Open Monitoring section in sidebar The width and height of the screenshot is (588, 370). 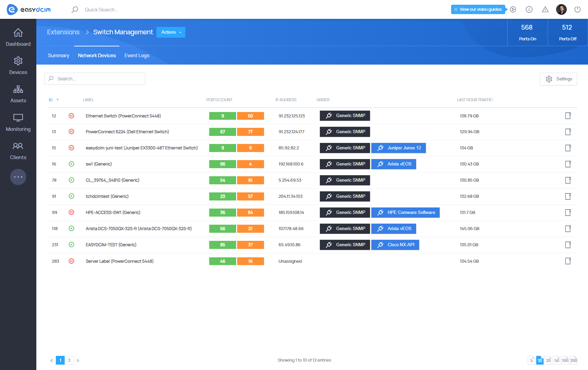(18, 122)
